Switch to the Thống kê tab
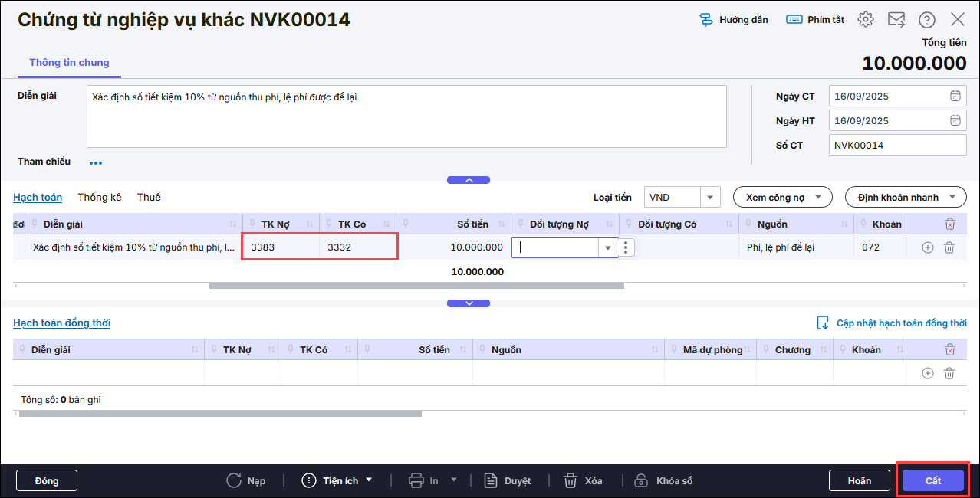This screenshot has height=498, width=980. click(x=100, y=198)
